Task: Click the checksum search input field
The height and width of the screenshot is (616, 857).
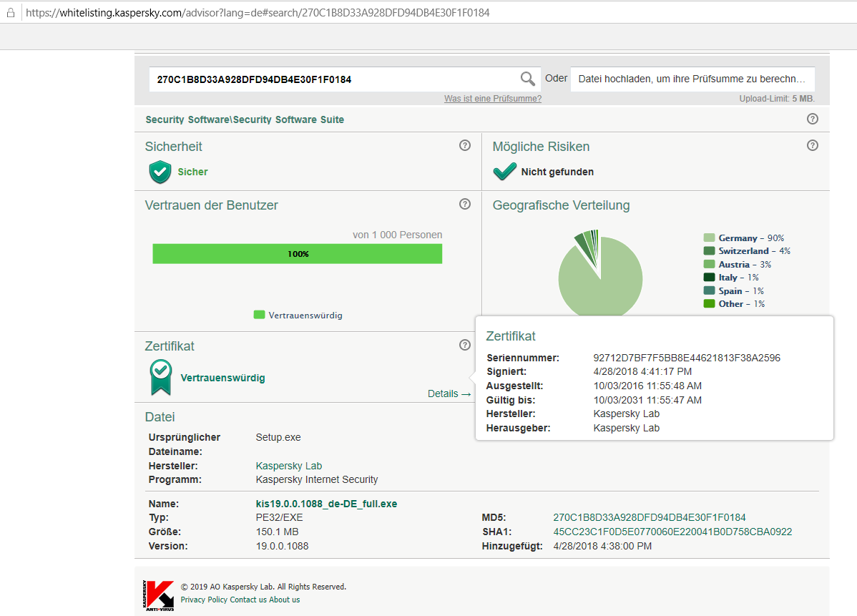Action: pos(333,79)
